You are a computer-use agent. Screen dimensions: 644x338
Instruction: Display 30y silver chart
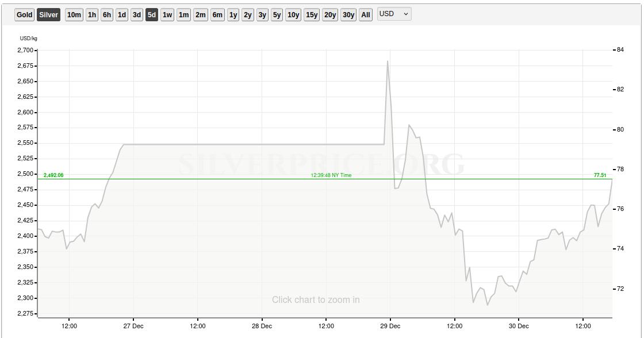[348, 15]
